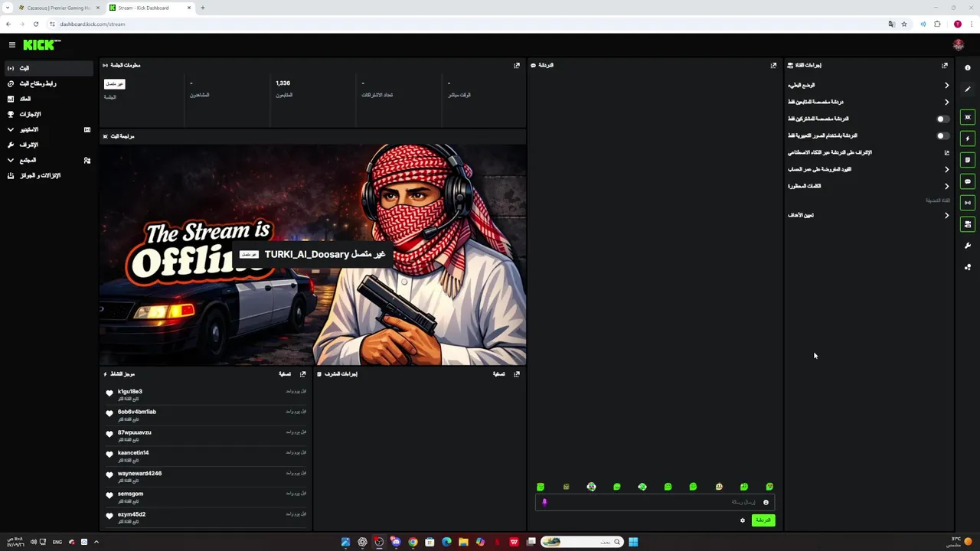Open activity feed تصفية filter

click(x=285, y=374)
